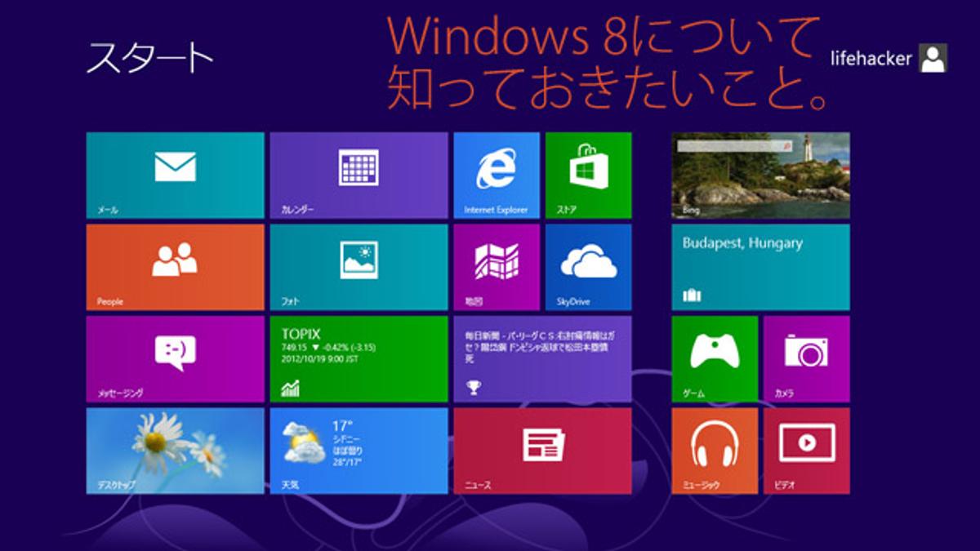Click the "Budapest, Hungary" destination text
The image size is (980, 551).
pyautogui.click(x=742, y=243)
